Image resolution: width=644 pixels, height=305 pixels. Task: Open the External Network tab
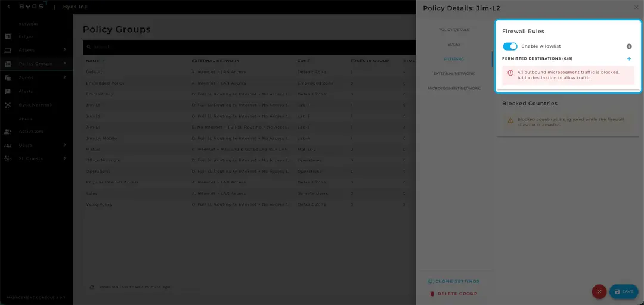454,74
